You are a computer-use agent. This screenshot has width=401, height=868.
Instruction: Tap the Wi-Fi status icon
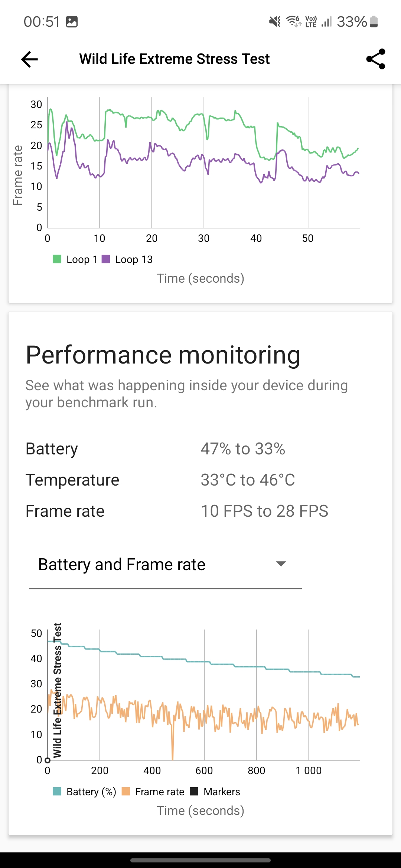pos(293,22)
